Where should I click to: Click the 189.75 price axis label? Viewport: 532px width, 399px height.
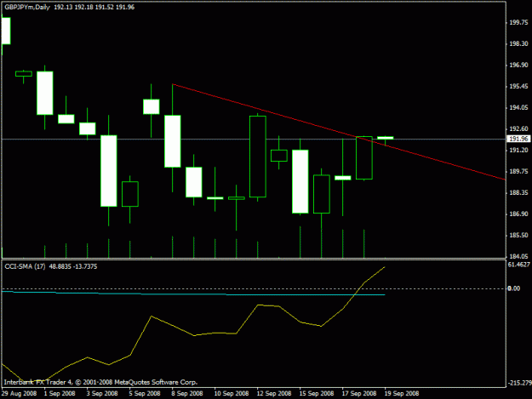pos(518,171)
